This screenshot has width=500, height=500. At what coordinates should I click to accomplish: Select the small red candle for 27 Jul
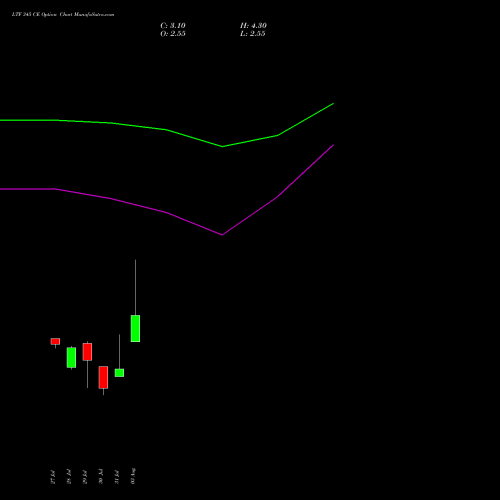coord(55,341)
